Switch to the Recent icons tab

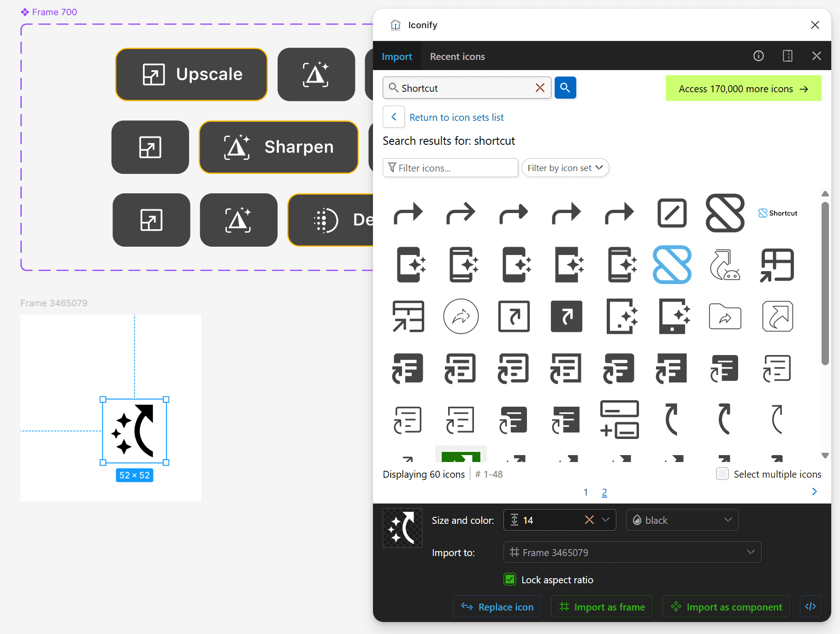click(457, 56)
